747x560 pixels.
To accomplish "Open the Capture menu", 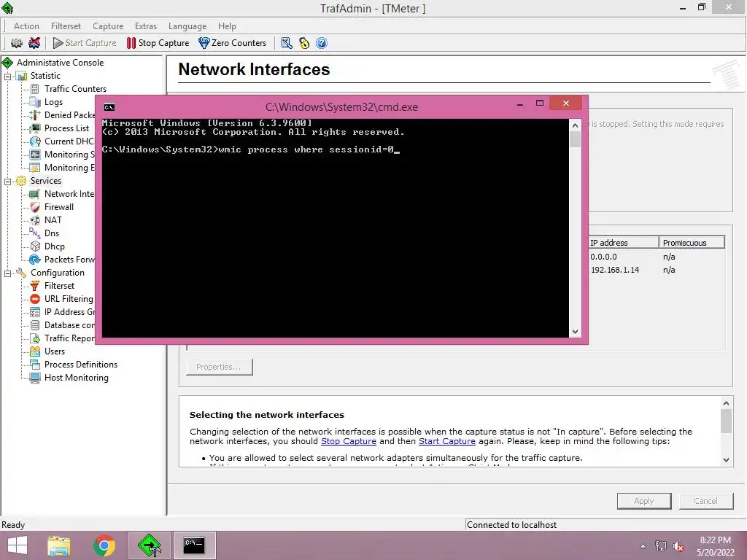I will click(108, 26).
